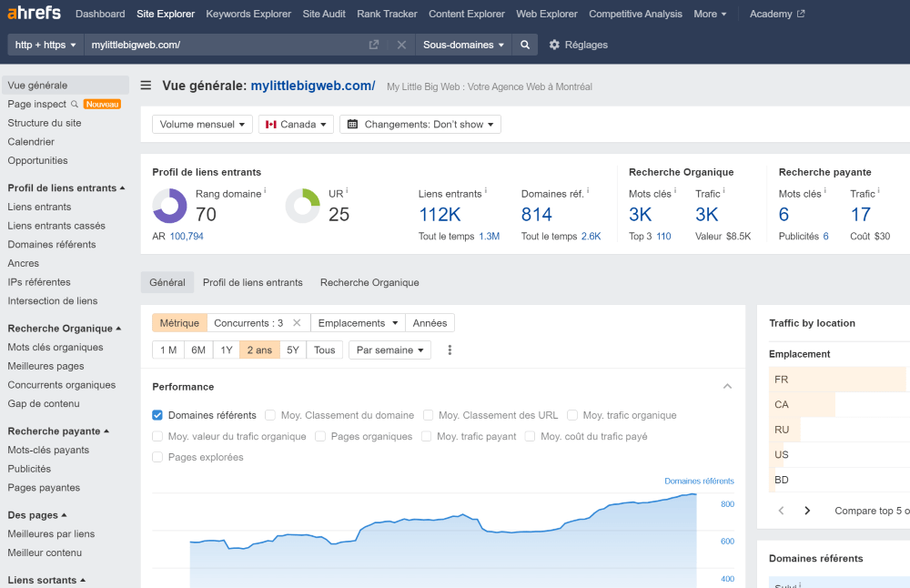This screenshot has width=910, height=588.
Task: Select the 5Y time range button
Action: point(292,350)
